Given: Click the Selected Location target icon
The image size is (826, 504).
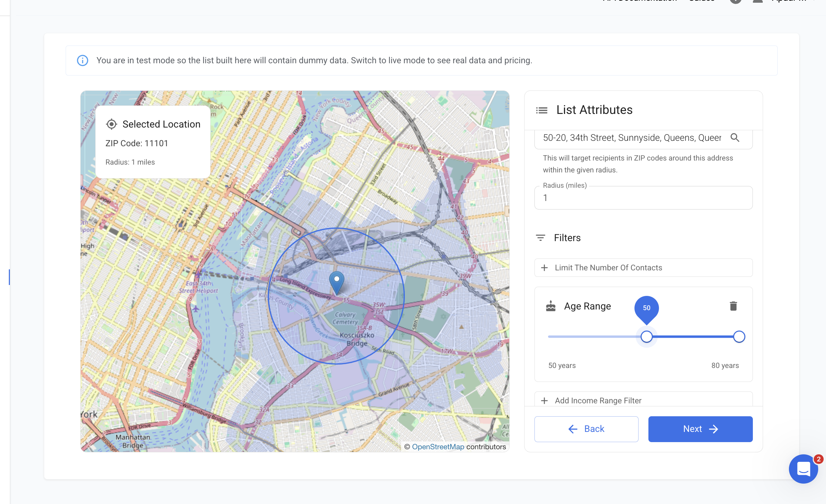Looking at the screenshot, I should pyautogui.click(x=112, y=124).
